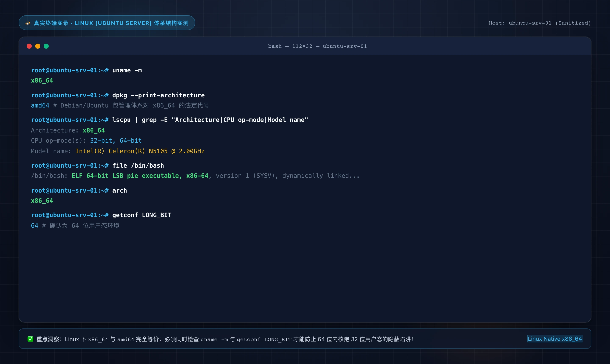Click the amd64 output value
This screenshot has height=364, width=610.
point(40,105)
